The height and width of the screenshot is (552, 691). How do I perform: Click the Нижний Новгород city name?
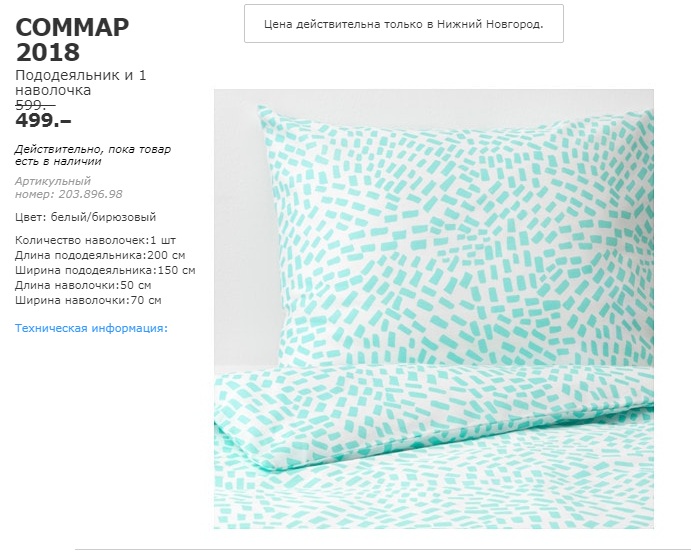pyautogui.click(x=488, y=24)
